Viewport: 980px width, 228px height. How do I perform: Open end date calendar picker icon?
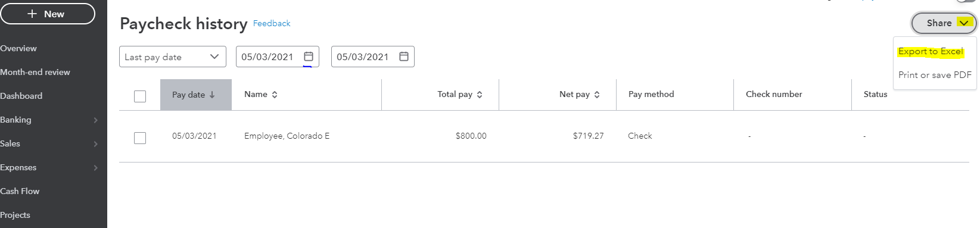[404, 57]
